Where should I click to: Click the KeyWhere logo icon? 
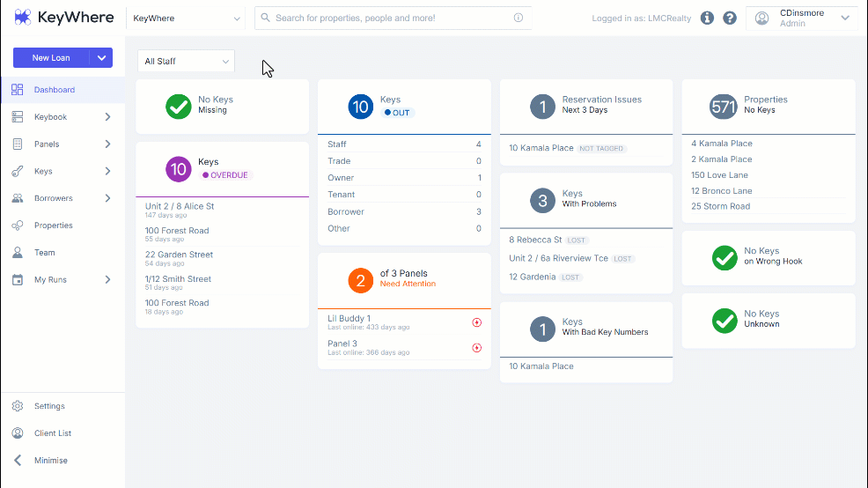click(23, 17)
